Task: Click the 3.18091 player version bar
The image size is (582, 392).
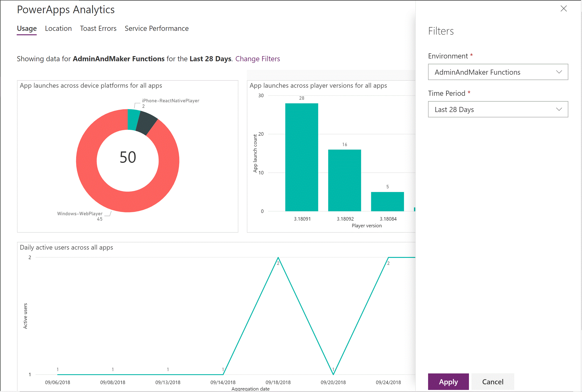Action: tap(302, 157)
